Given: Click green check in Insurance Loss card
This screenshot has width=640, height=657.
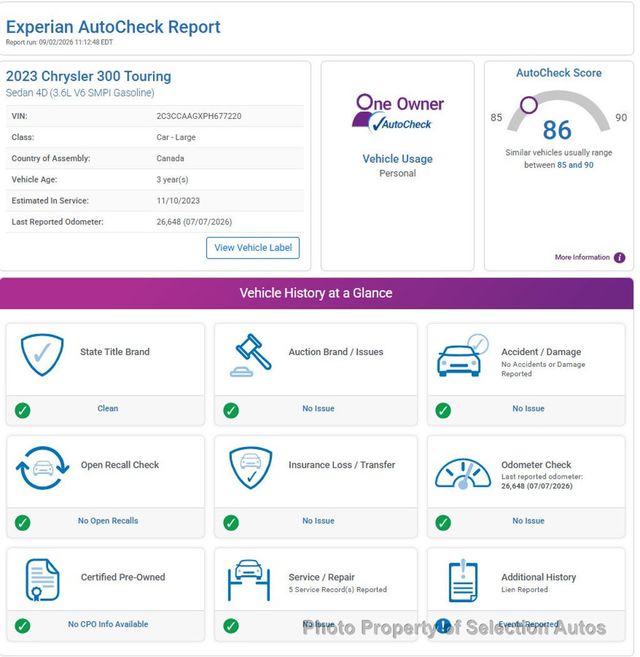Looking at the screenshot, I should point(231,522).
